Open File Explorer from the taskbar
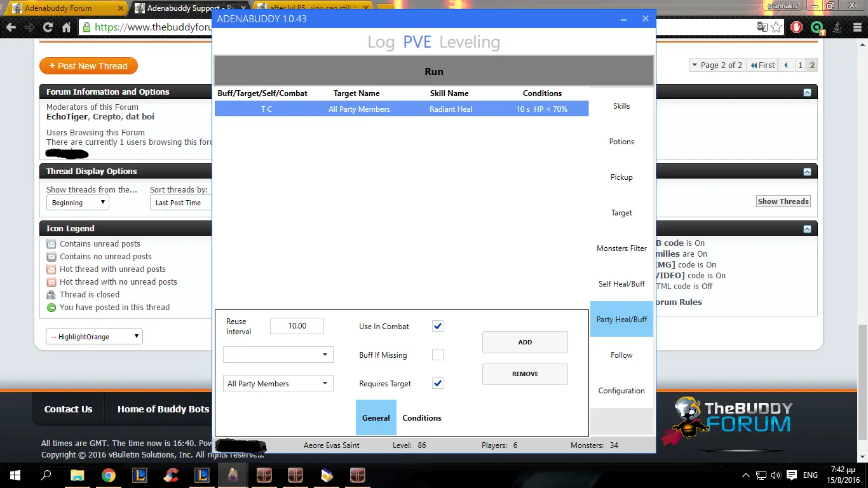The width and height of the screenshot is (868, 488). click(x=77, y=475)
